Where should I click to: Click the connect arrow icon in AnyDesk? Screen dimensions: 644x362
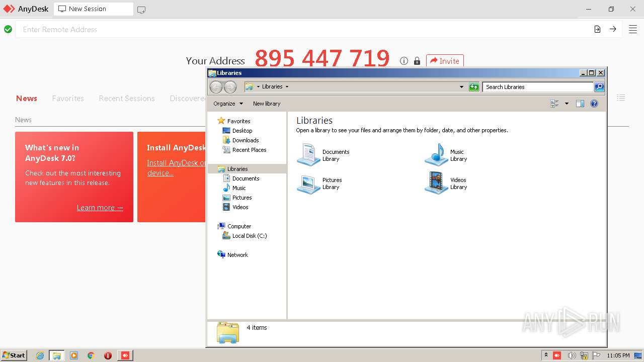click(613, 29)
